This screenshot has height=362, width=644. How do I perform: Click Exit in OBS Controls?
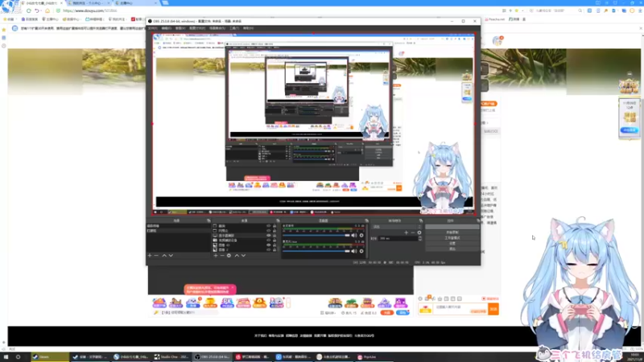point(452,249)
